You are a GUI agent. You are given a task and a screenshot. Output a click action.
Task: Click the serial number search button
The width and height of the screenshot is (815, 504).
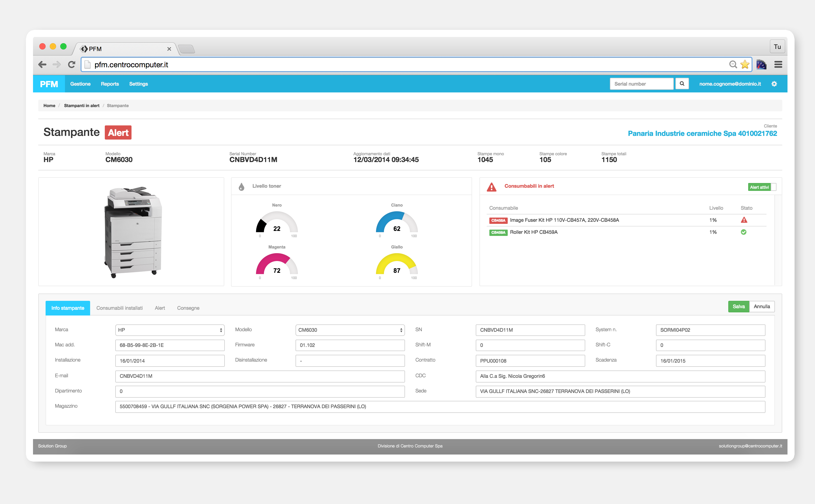pyautogui.click(x=682, y=84)
